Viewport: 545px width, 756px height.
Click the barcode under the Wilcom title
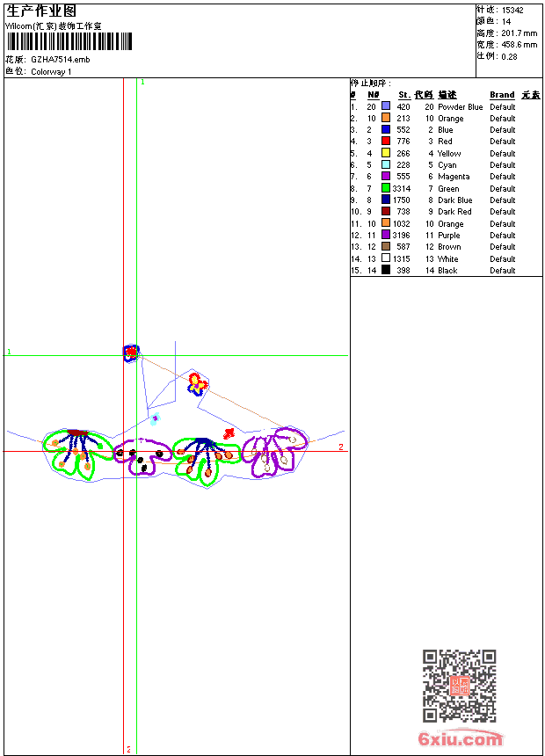point(69,41)
